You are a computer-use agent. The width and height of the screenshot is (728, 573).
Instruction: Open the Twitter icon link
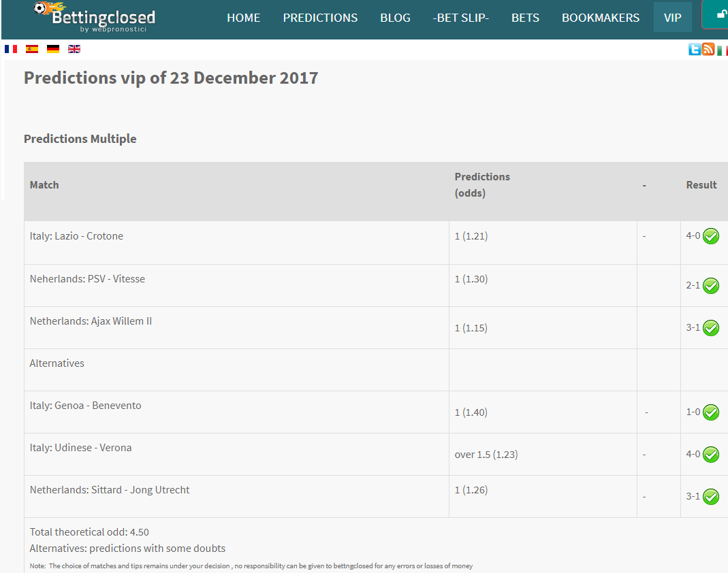(x=695, y=49)
